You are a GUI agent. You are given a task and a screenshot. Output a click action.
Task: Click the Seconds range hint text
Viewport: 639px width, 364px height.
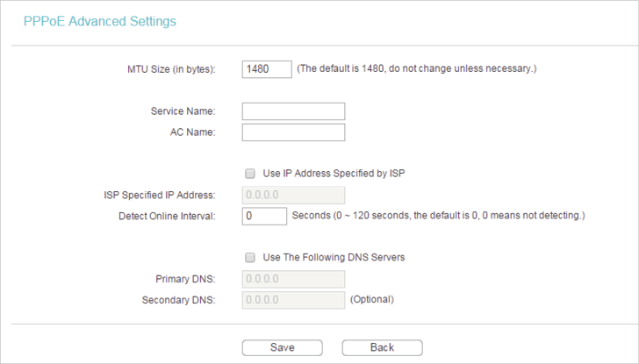(x=439, y=216)
